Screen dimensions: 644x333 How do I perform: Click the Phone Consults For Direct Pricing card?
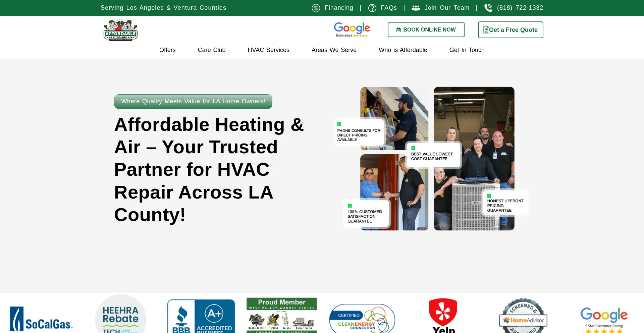[359, 132]
